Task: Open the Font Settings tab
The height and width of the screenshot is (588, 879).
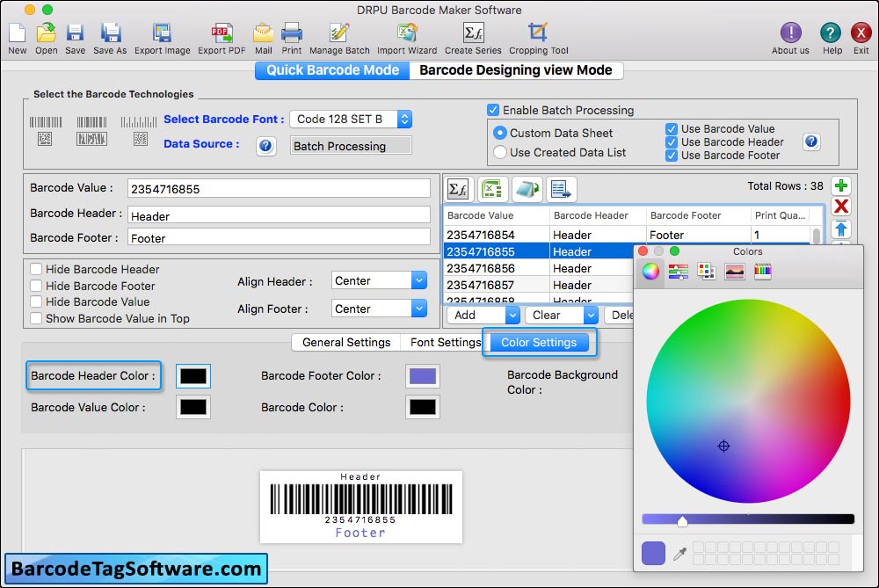Action: [x=446, y=343]
